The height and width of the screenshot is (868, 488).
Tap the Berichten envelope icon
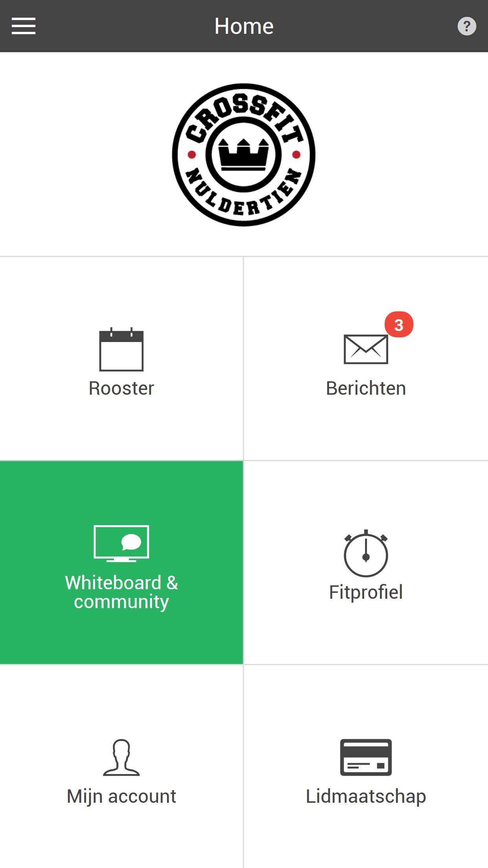[x=366, y=349]
